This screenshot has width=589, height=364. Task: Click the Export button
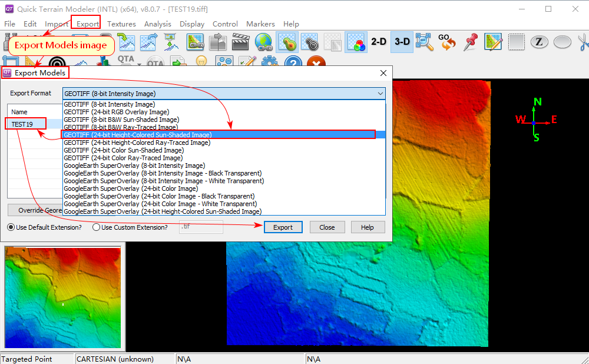pos(283,227)
